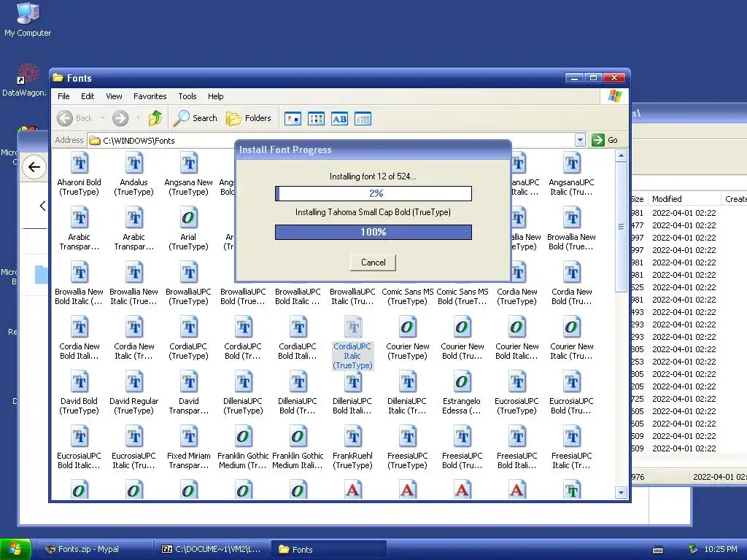Click the Go button

point(605,140)
